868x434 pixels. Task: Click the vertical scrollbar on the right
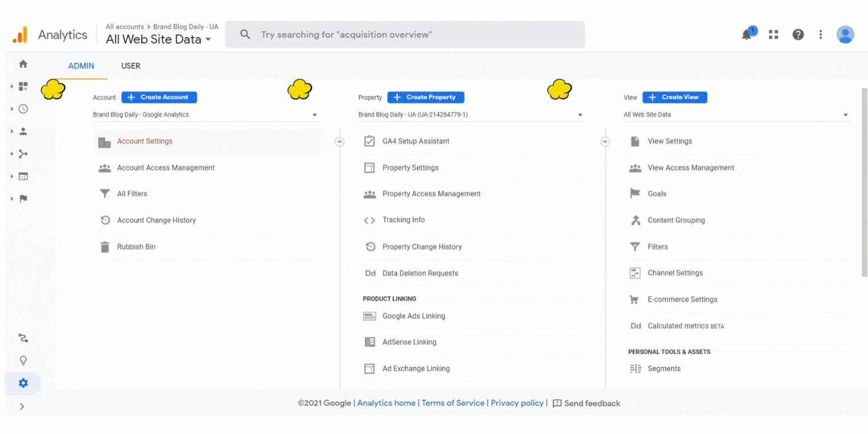pos(865,182)
